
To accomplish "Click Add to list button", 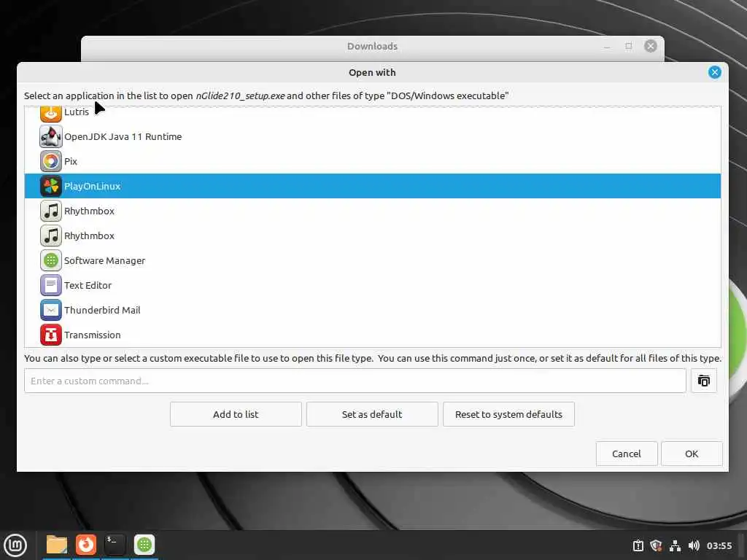I will [236, 414].
